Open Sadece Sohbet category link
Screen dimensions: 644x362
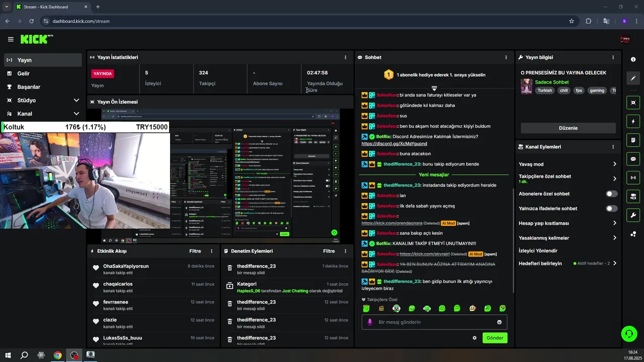click(x=551, y=82)
